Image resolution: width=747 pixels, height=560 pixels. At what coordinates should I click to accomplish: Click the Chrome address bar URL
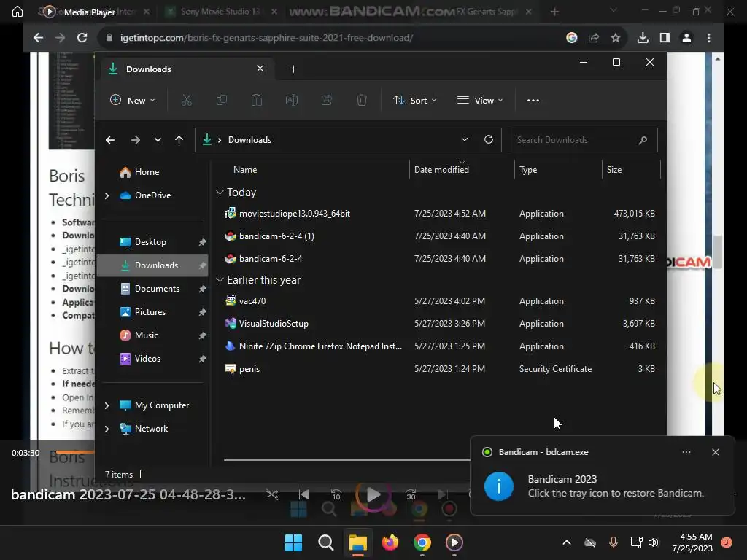[266, 38]
